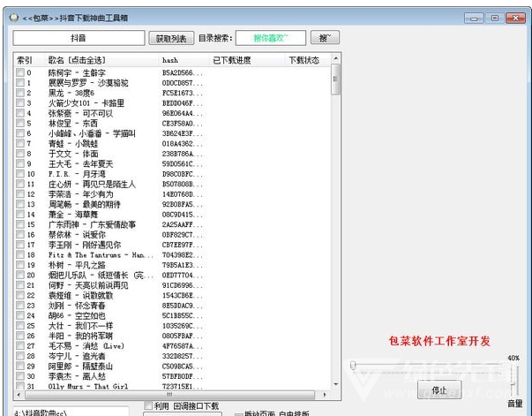Viewport: 532px width, 416px height.
Task: Select song 蔡依林 - 说爱你
Action: [x=77, y=234]
